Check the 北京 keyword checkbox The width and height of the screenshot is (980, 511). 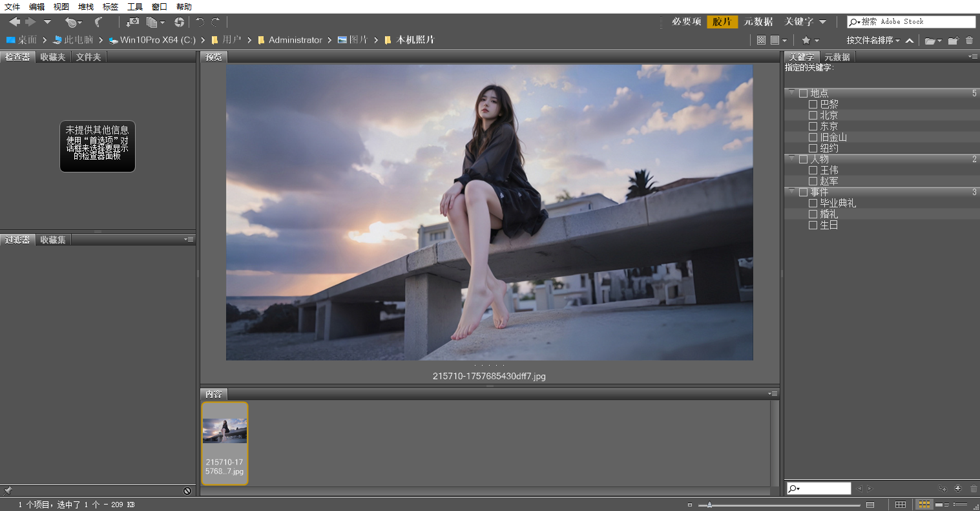tap(813, 114)
